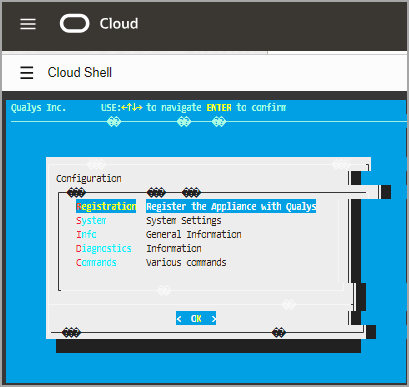409x387 pixels.
Task: Click 'Register the Appliance with Qualys' description
Action: [231, 206]
